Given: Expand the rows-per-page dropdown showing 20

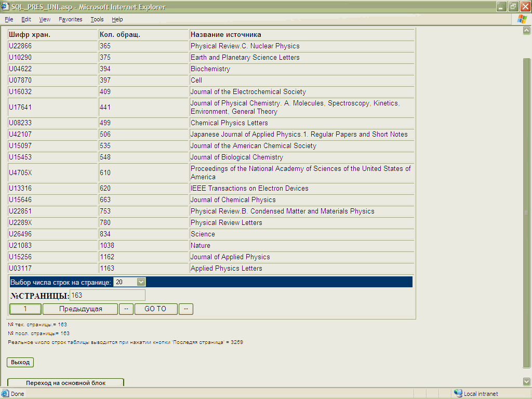Looking at the screenshot, I should tap(141, 282).
